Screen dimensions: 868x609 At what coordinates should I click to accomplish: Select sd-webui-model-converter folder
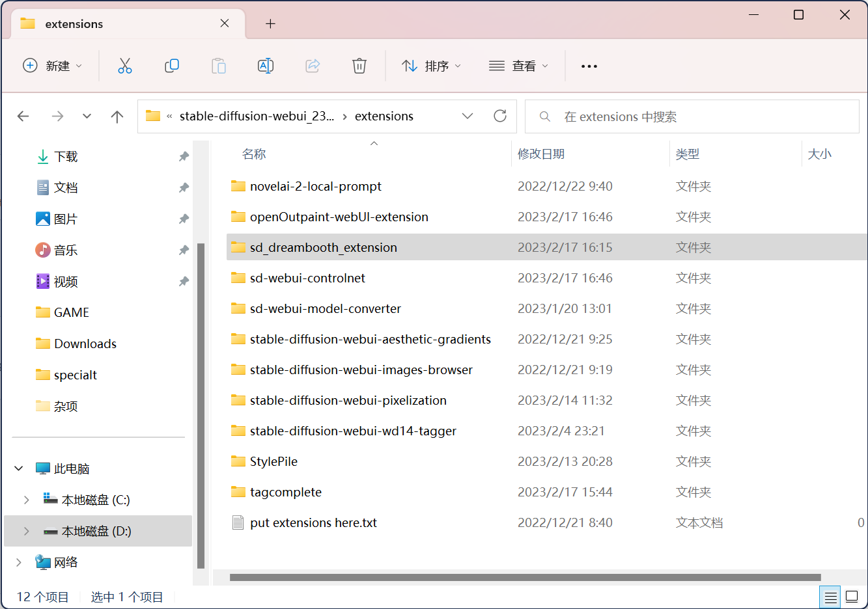click(x=326, y=308)
